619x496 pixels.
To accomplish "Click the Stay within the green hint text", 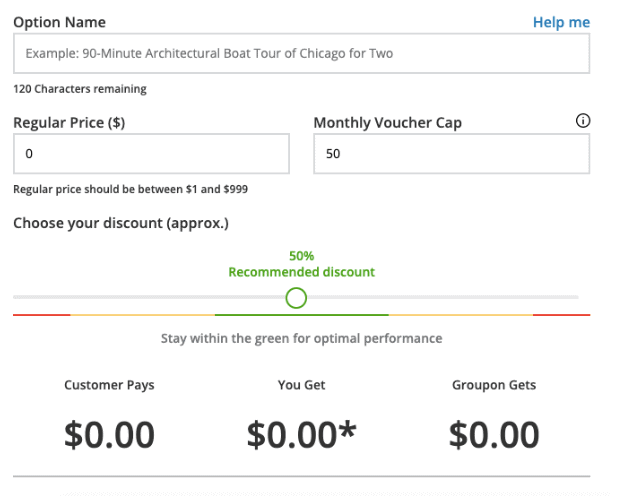I will point(302,338).
